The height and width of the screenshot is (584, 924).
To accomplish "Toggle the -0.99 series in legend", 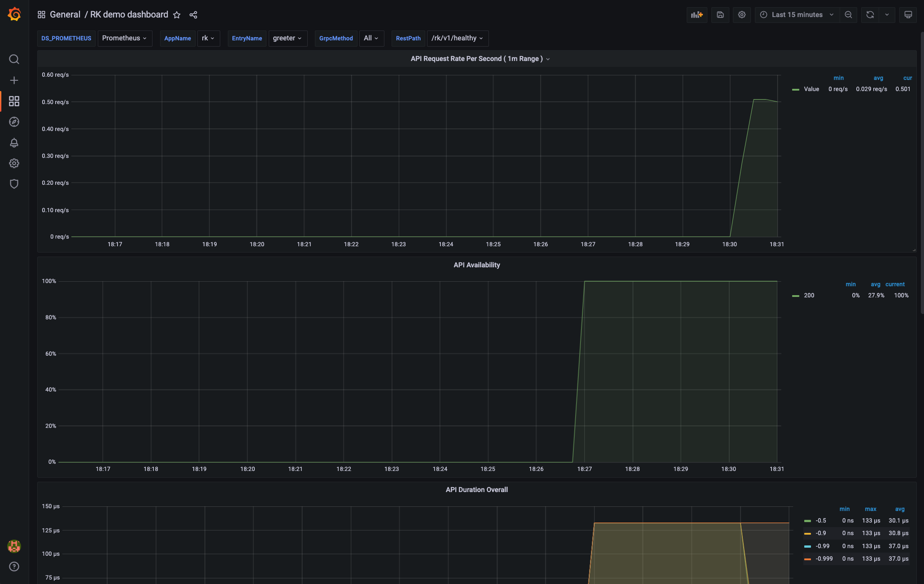I will pos(822,546).
